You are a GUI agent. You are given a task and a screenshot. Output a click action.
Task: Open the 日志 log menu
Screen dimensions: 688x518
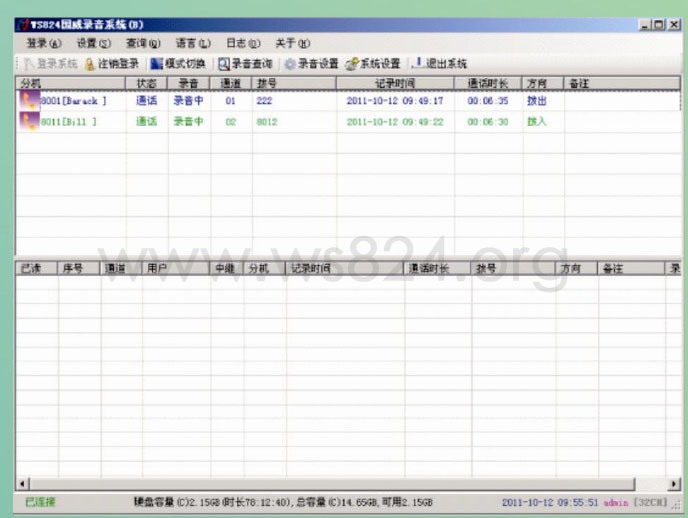click(x=243, y=43)
